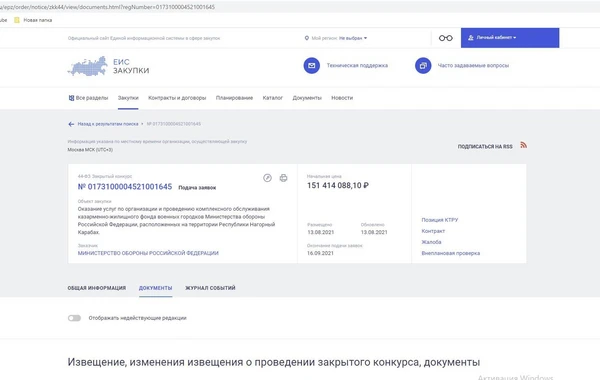Image resolution: width=600 pixels, height=380 pixels.
Task: Click Министерство обороны Российской Федерации link
Action: (148, 253)
